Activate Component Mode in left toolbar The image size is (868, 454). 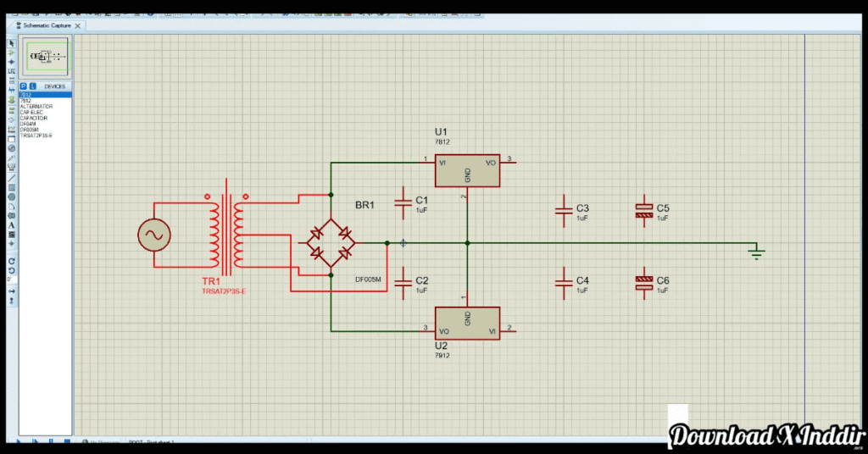(12, 53)
